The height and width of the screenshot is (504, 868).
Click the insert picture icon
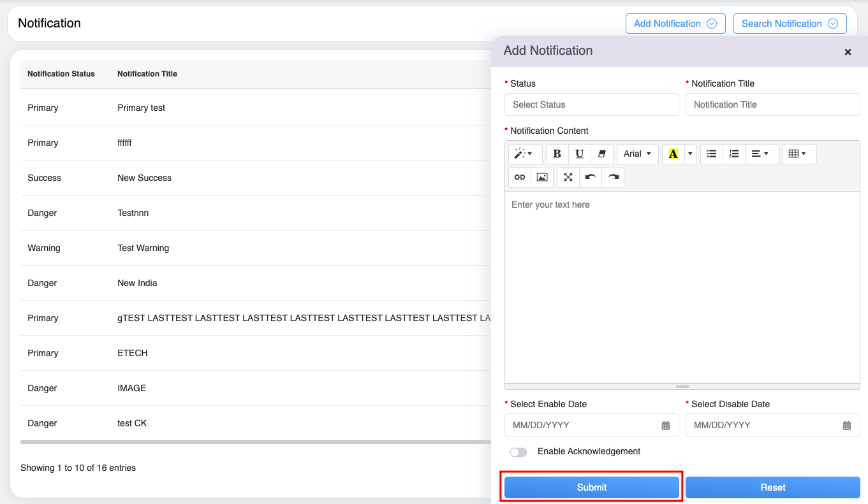point(542,178)
